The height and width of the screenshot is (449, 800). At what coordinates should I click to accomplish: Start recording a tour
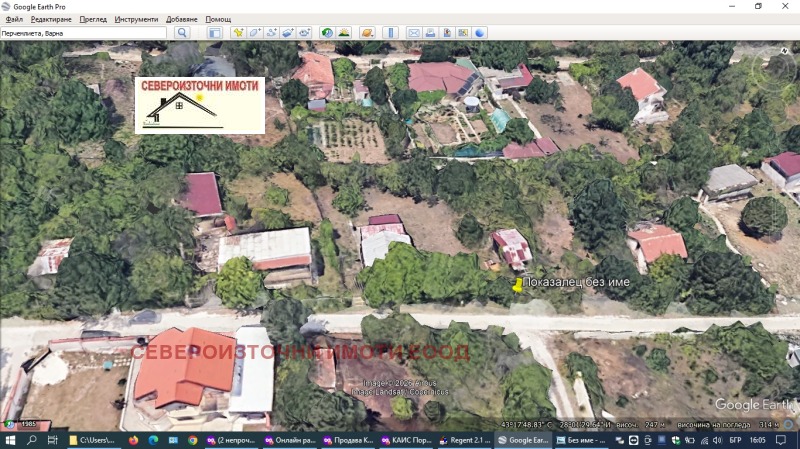point(305,33)
